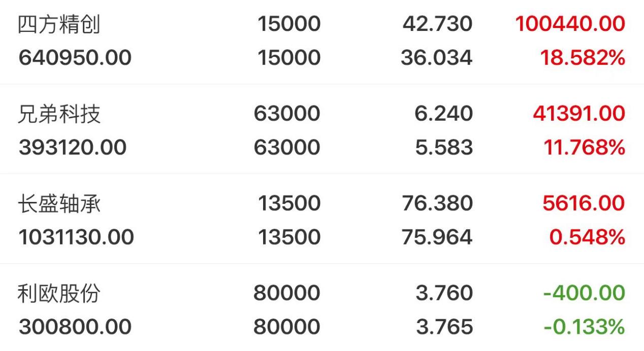
Task: Click the loss amount -400.00
Action: click(x=584, y=293)
